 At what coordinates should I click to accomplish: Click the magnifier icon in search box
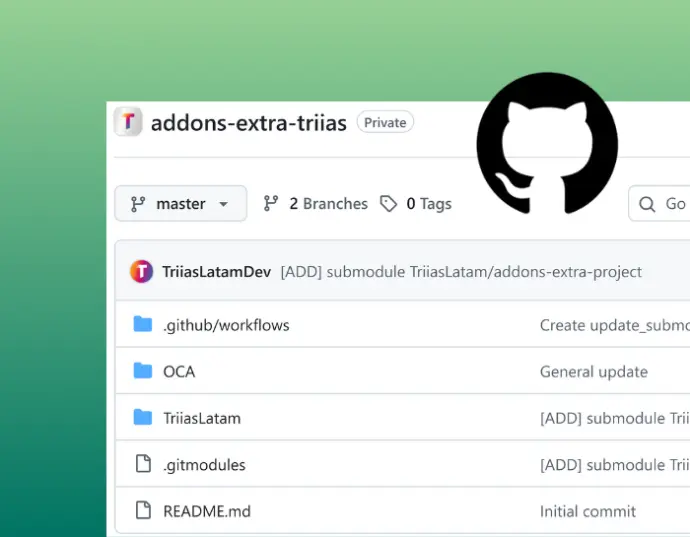pyautogui.click(x=647, y=204)
